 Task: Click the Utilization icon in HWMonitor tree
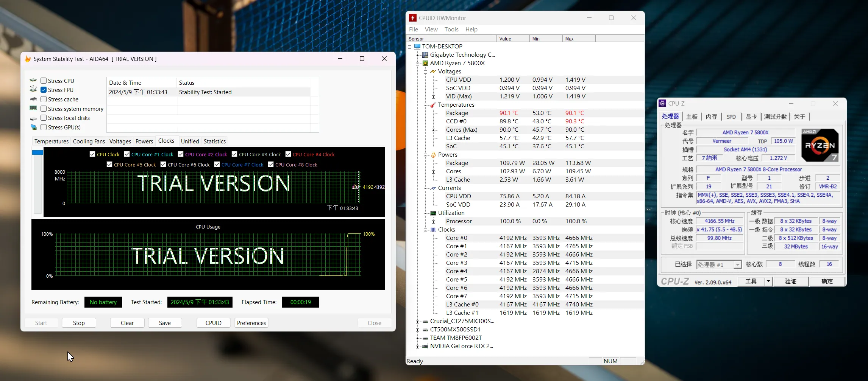(x=433, y=213)
